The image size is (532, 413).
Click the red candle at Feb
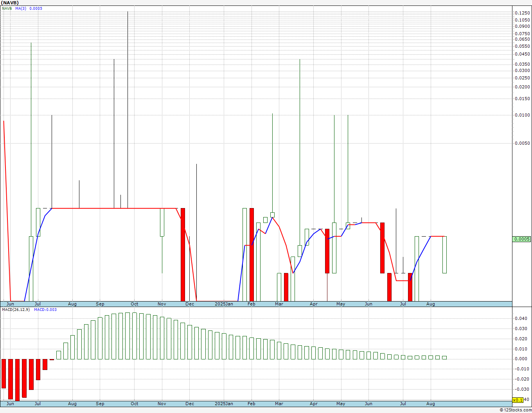pos(252,254)
